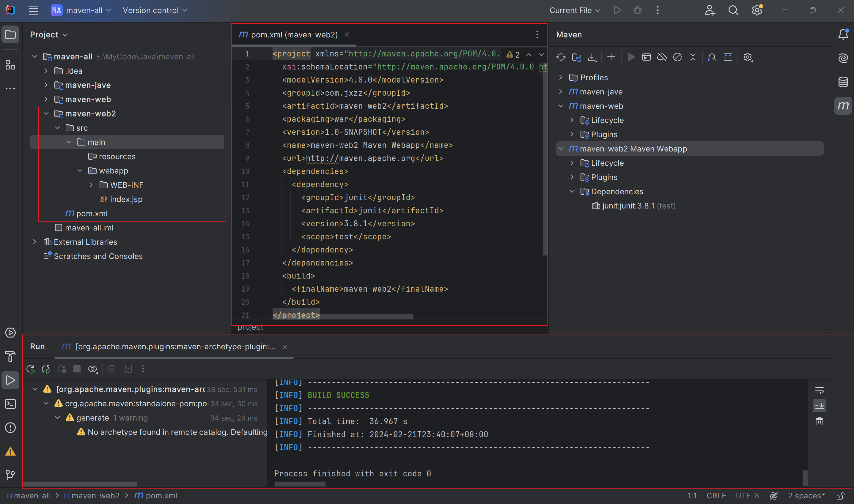Viewport: 854px width, 504px height.
Task: Reload all Maven projects
Action: click(560, 57)
